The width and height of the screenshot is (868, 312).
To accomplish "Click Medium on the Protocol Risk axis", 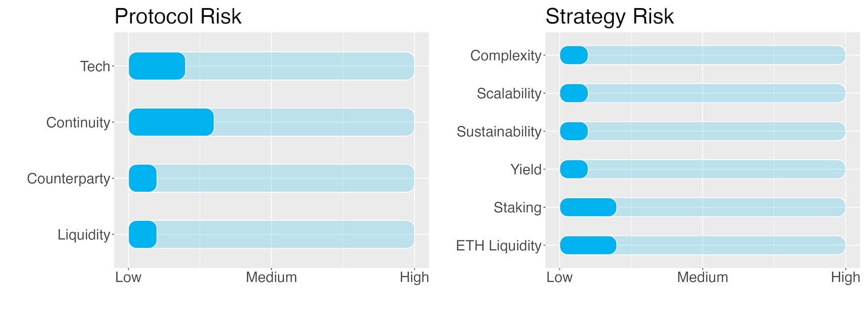I will coord(271,277).
